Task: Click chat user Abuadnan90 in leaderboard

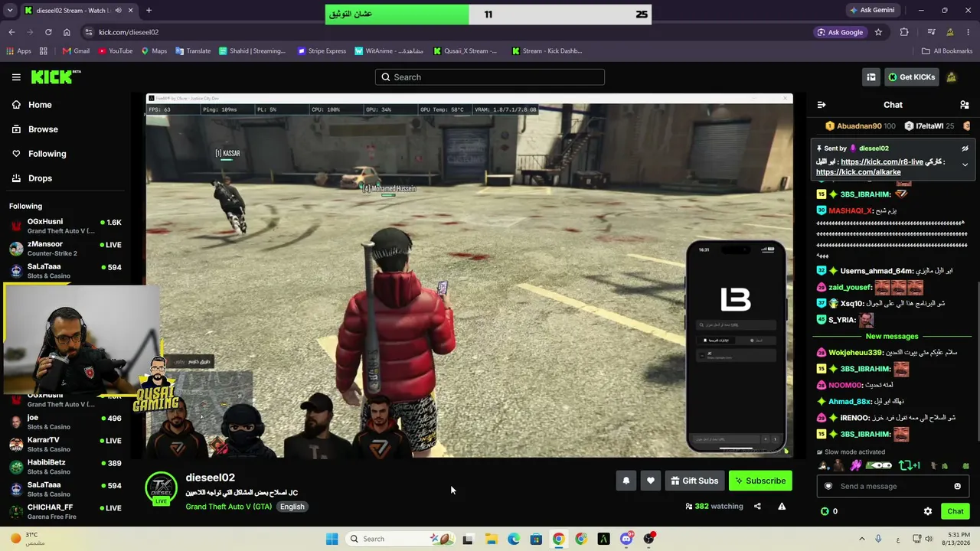Action: tap(861, 126)
